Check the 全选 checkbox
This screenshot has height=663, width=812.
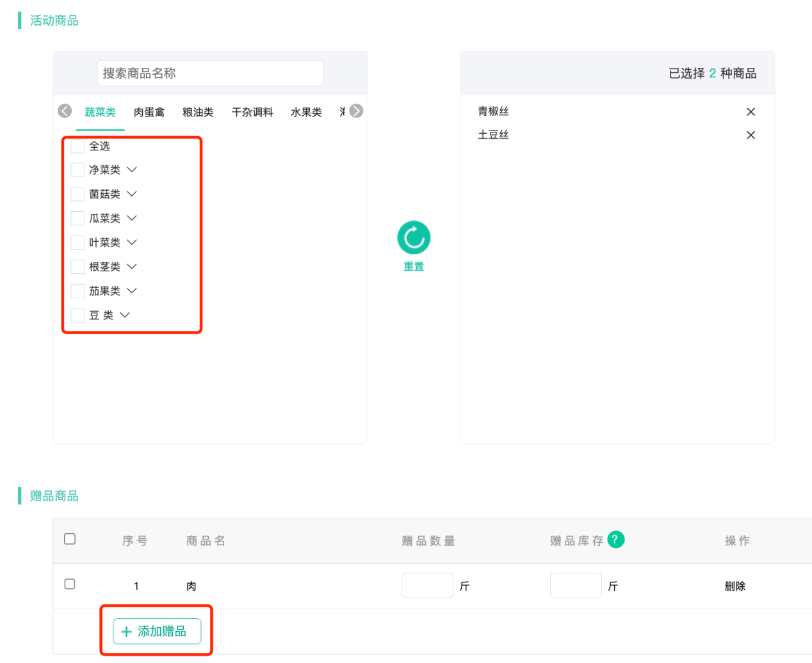77,147
